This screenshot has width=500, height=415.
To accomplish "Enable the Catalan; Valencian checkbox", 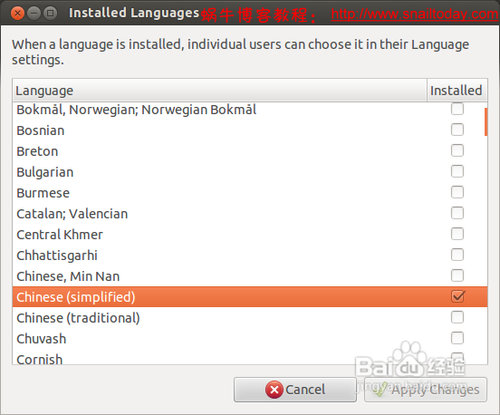I will pyautogui.click(x=457, y=213).
